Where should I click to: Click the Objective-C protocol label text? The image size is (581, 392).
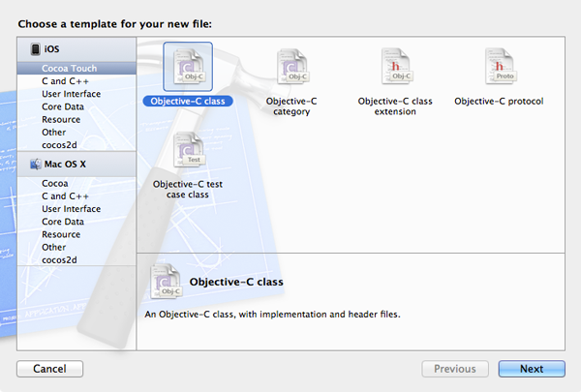pos(499,102)
